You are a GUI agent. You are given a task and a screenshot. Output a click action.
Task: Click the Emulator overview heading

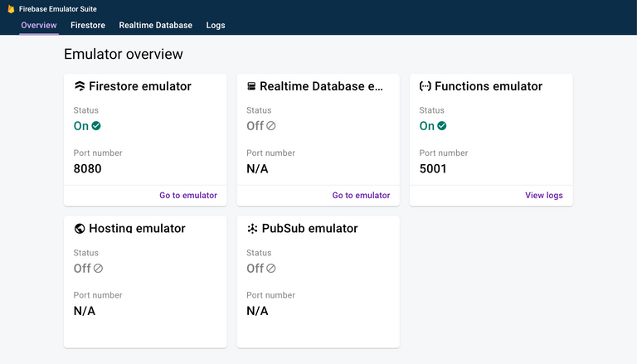point(124,54)
